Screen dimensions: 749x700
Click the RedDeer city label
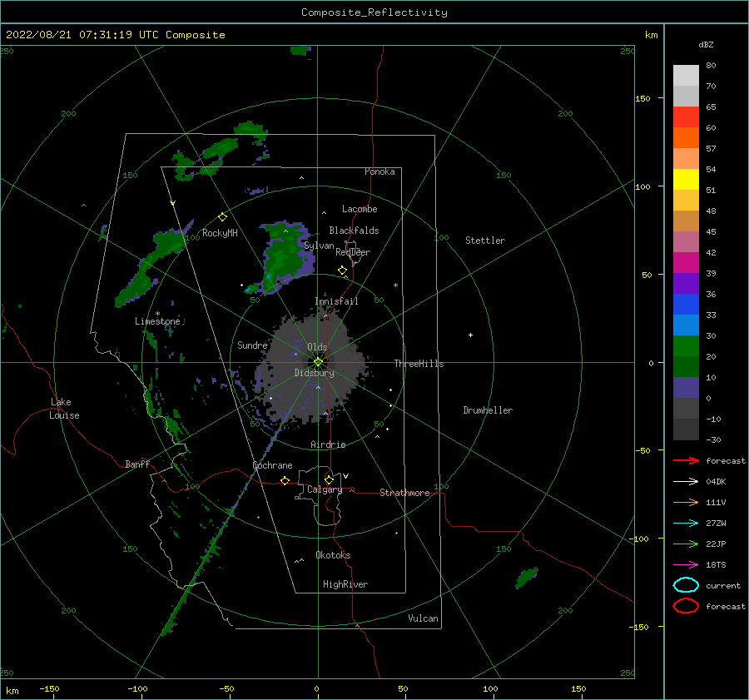tap(353, 252)
